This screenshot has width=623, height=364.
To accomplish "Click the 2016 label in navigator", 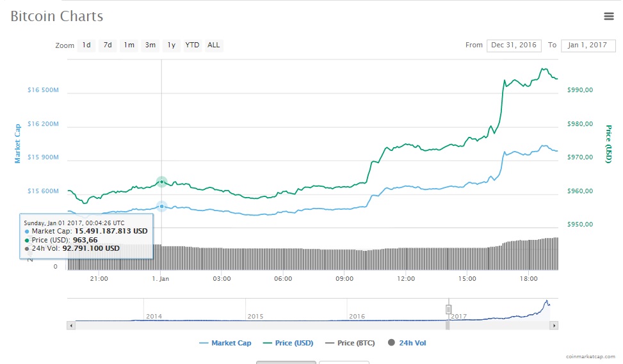I will point(357,317).
